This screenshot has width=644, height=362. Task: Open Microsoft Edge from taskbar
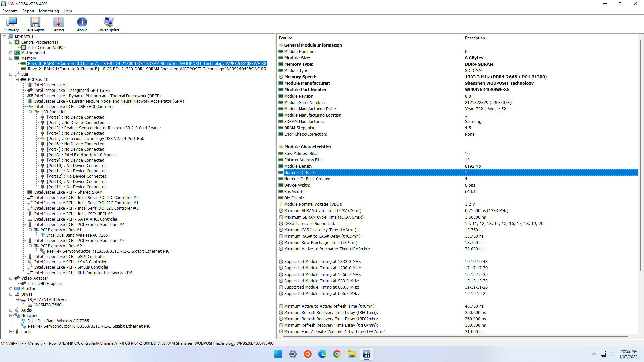pyautogui.click(x=322, y=354)
